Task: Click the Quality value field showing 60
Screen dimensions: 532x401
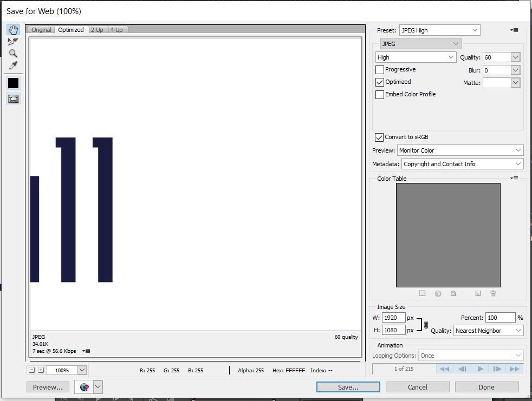Action: coord(497,57)
